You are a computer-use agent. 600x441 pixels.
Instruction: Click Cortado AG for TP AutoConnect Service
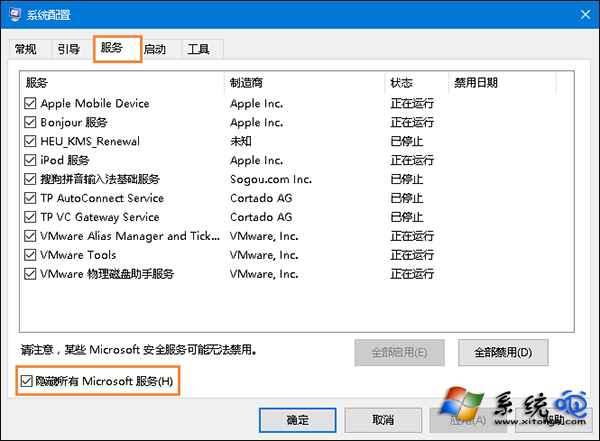click(x=261, y=198)
